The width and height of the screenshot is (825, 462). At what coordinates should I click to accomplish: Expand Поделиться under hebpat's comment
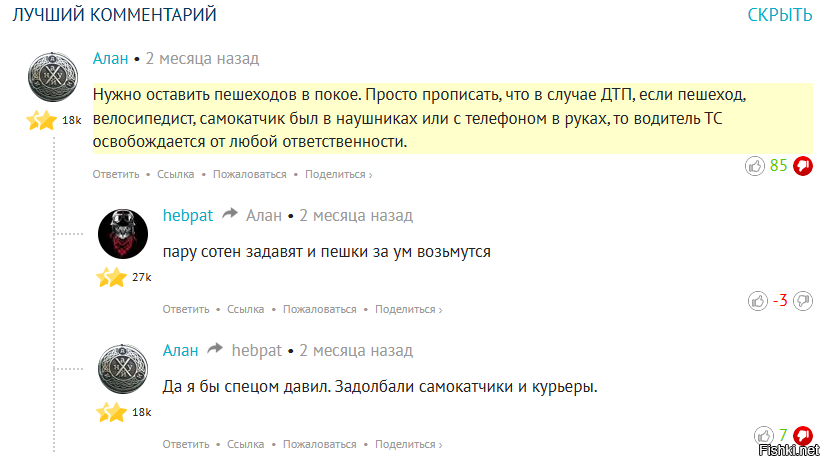[x=408, y=309]
